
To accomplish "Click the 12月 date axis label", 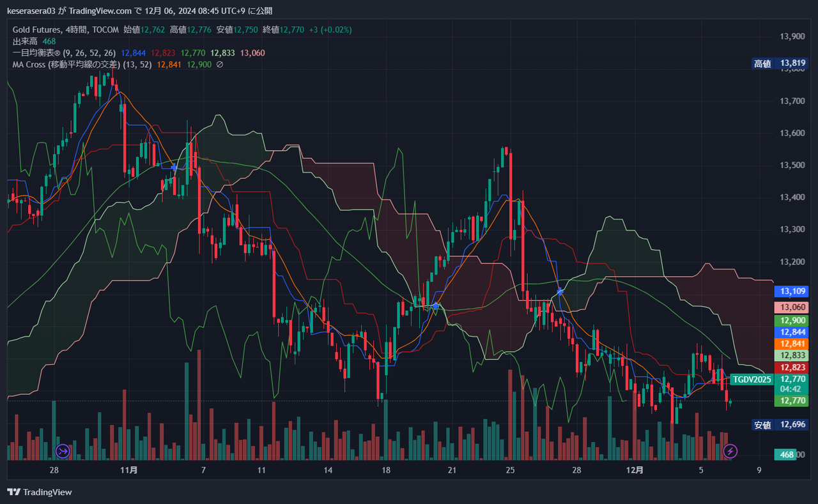I will (635, 470).
